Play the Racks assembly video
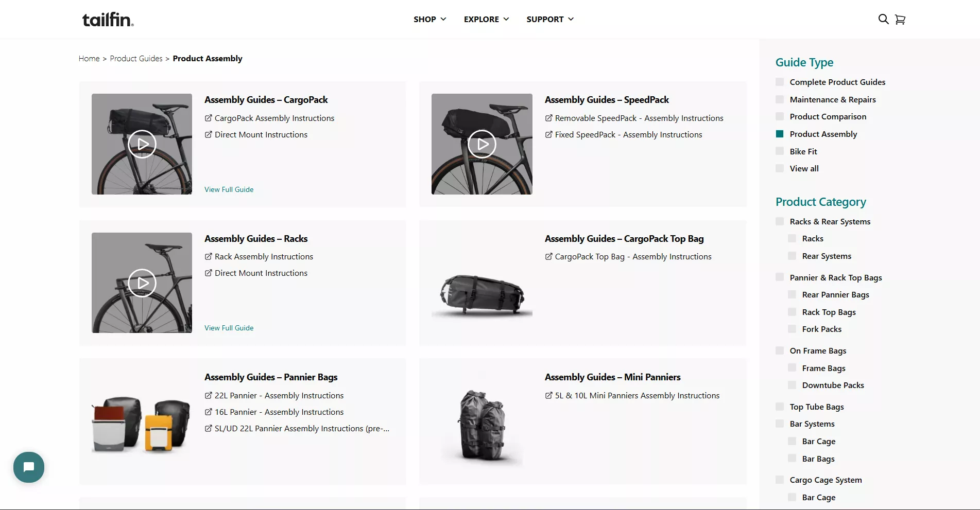This screenshot has width=980, height=510. pos(142,283)
